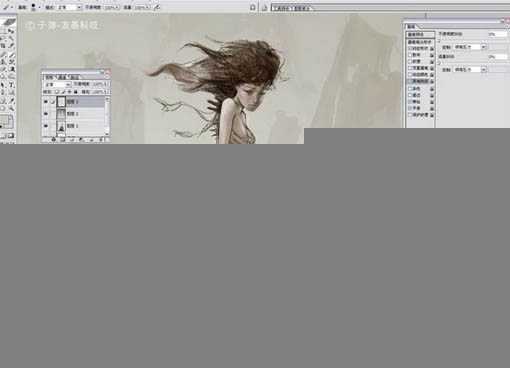Toggle Other Dynamics checkbox in Brushes panel
Screen dimensions: 510x368
[410, 81]
